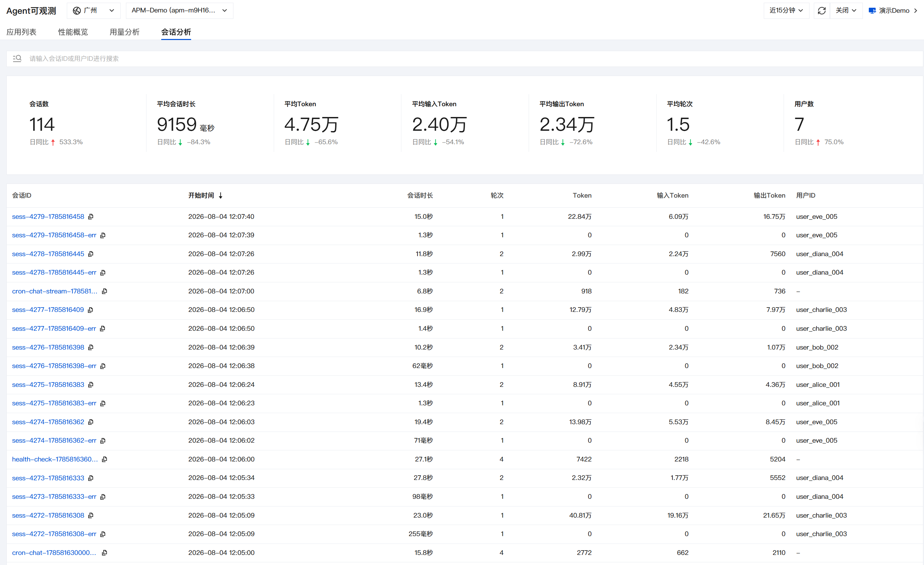Switch to the 性能概览 tab
This screenshot has width=924, height=565.
point(73,32)
